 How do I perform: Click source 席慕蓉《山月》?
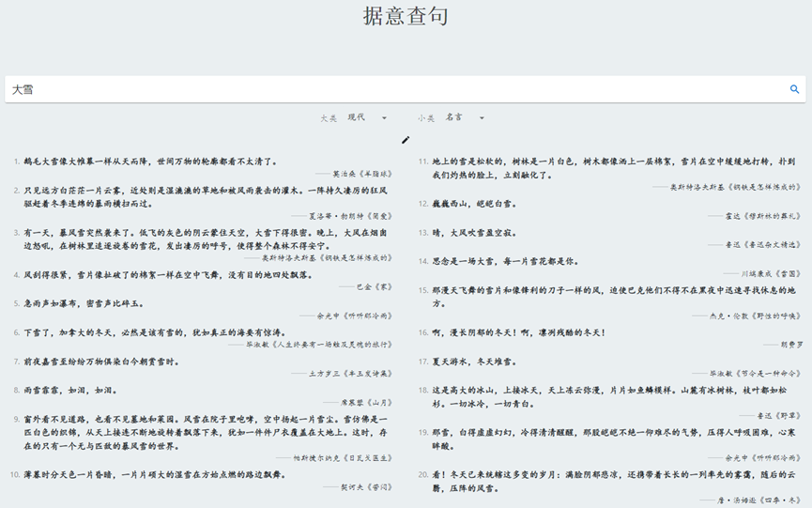[x=367, y=402]
